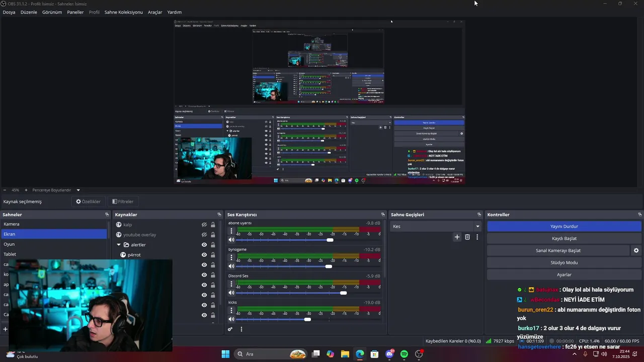This screenshot has width=644, height=362.
Task: Select the youtube overlay source
Action: [x=139, y=235]
